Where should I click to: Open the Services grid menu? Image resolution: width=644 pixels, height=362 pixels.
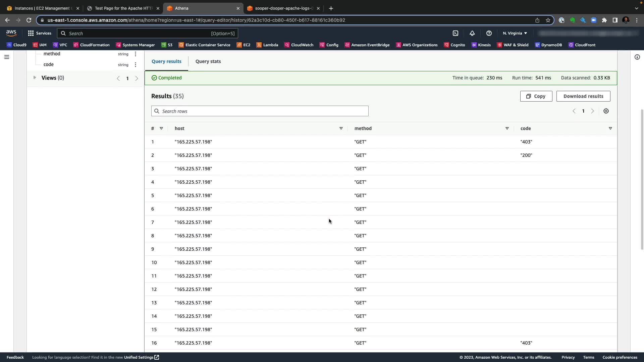pos(40,33)
